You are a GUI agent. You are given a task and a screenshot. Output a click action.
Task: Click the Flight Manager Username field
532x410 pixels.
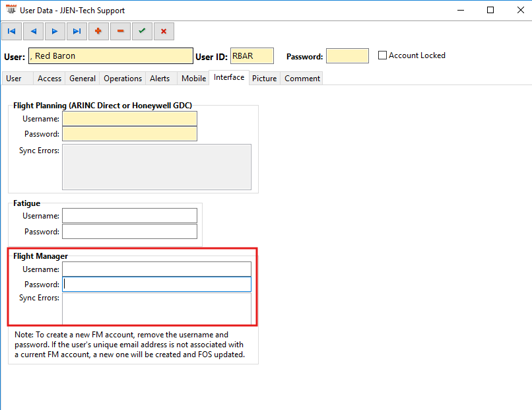[156, 269]
